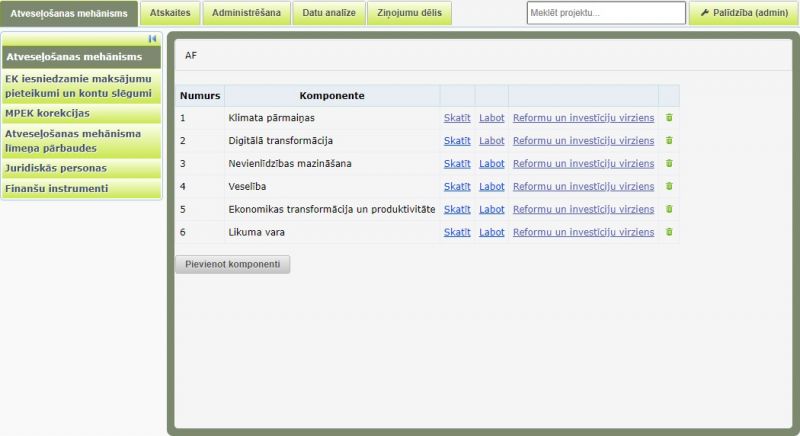The height and width of the screenshot is (436, 800).
Task: Collapse the left sidebar with arrow icon
Action: coord(152,39)
